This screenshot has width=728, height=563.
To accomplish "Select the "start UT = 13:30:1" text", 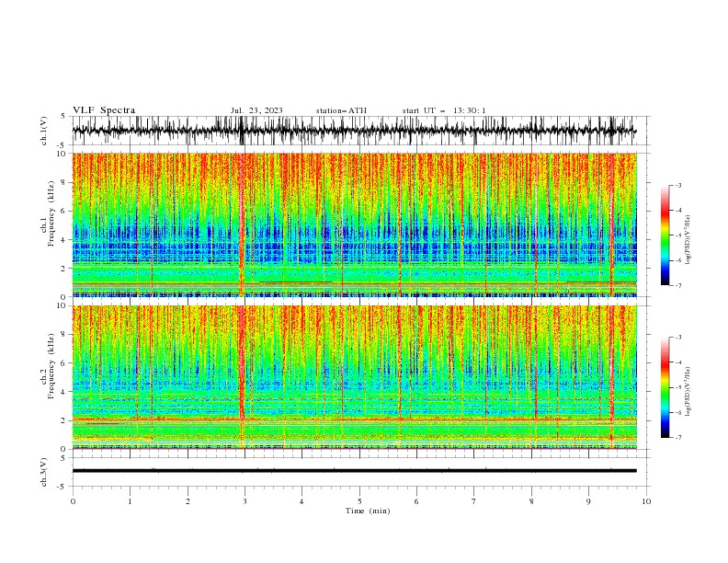I will click(444, 110).
